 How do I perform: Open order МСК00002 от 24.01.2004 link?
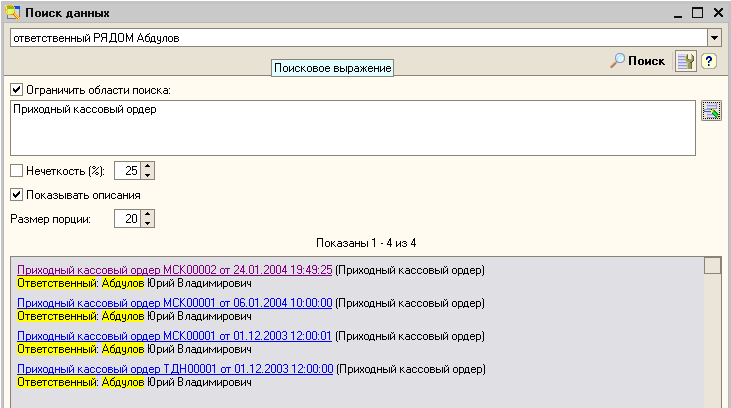click(174, 270)
